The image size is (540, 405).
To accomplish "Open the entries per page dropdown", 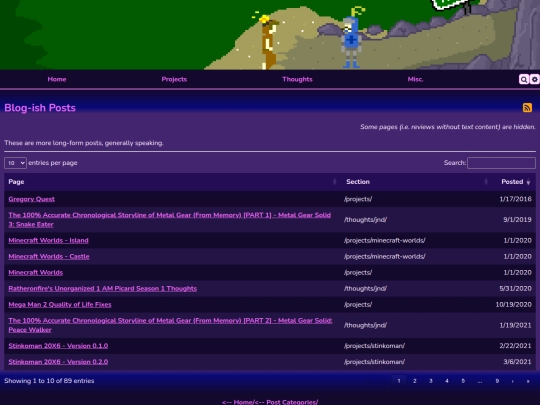I will point(15,163).
